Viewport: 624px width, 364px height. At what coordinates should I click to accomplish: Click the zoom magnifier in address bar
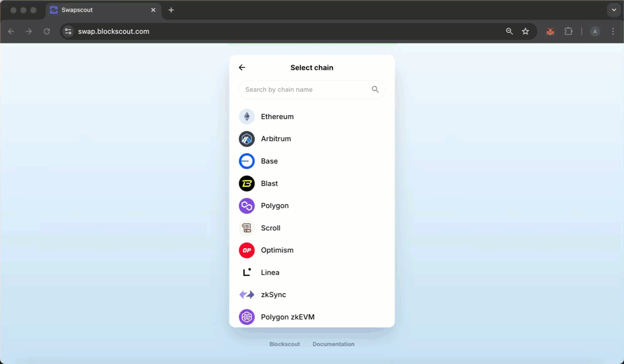point(509,31)
